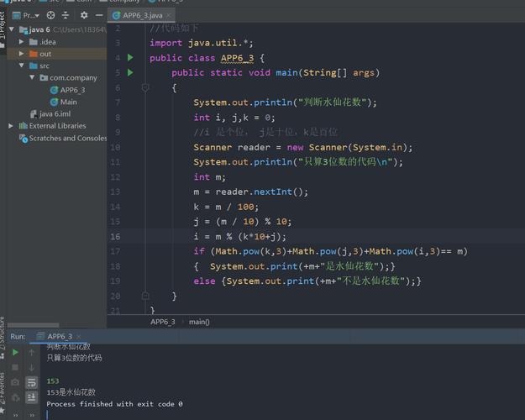Click the stop process square button
Screen dimensions: 525x420
[x=15, y=367]
